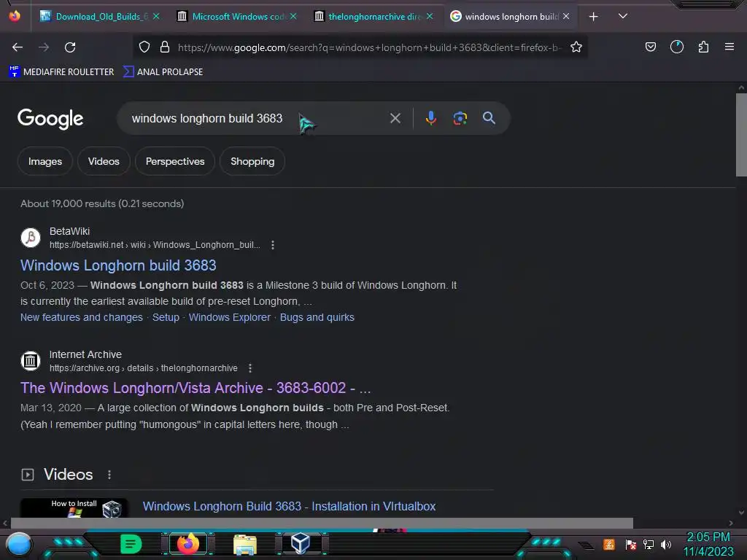Open the Setup sitelink
This screenshot has height=560, width=747.
[x=166, y=318]
